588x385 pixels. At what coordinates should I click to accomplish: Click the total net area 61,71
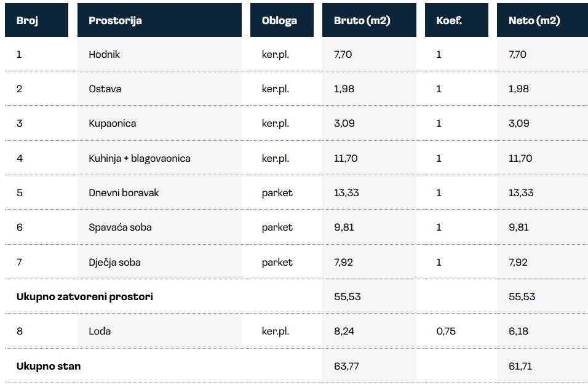point(520,366)
